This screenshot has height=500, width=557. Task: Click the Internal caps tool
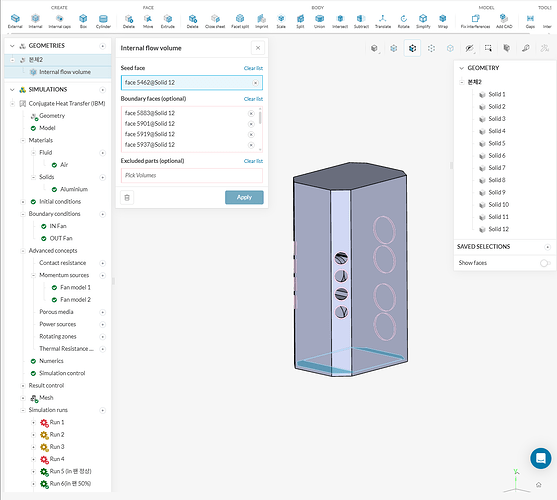[59, 21]
